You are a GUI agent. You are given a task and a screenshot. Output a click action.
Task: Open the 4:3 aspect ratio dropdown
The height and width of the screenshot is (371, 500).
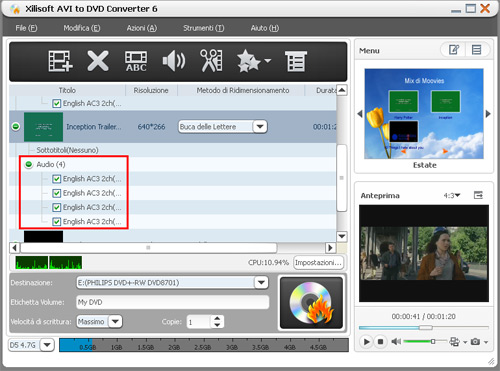pyautogui.click(x=452, y=195)
